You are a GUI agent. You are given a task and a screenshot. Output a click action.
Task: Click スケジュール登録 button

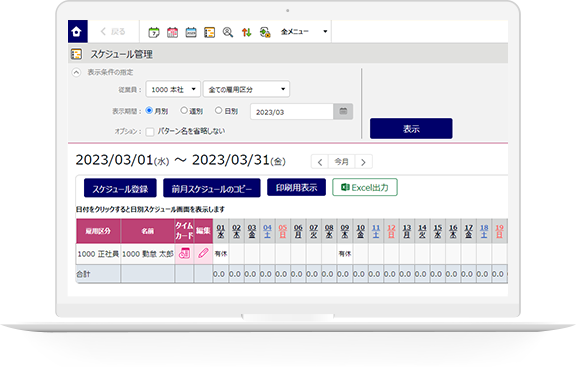coord(120,188)
